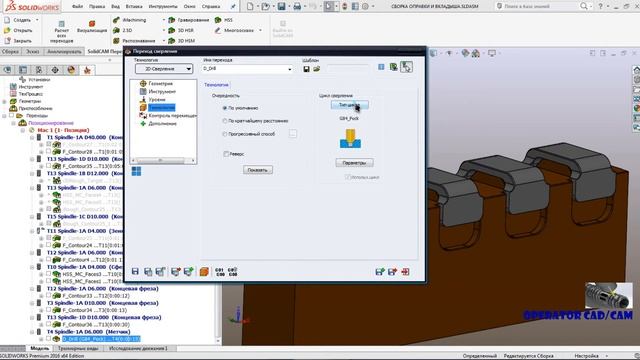Click the cursor pick icon in dialog header
640x360 pixels.
coord(406,67)
